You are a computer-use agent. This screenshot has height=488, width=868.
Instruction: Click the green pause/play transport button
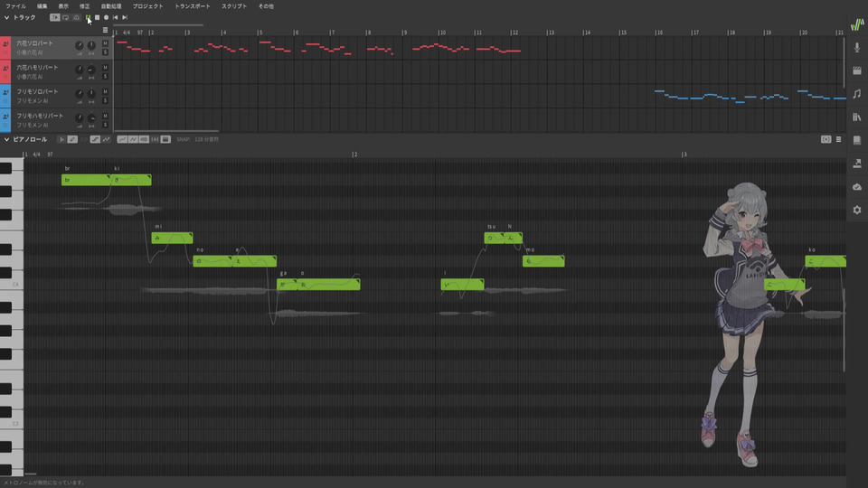click(x=88, y=18)
